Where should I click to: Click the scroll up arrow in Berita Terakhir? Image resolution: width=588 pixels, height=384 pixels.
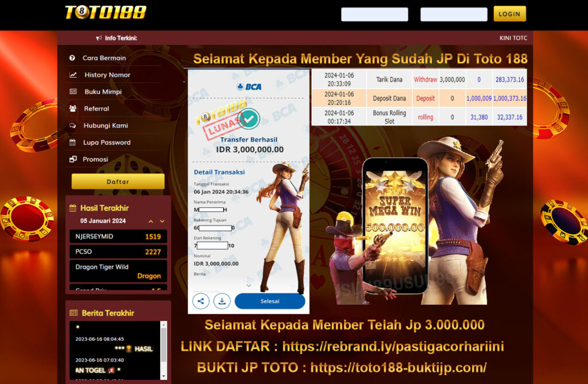164,324
